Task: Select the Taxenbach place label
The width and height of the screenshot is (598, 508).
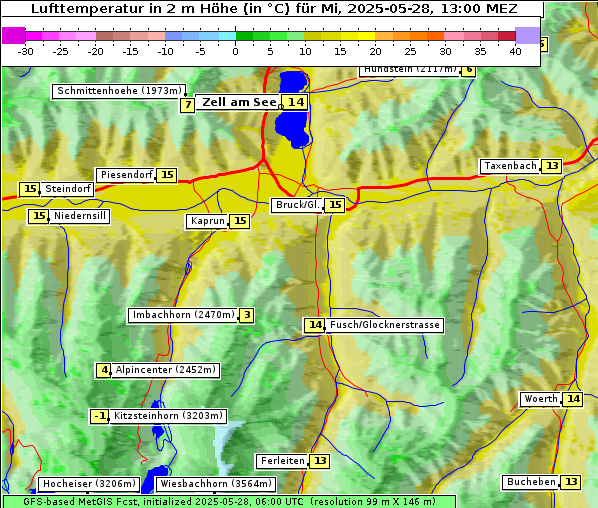Action: coord(510,166)
